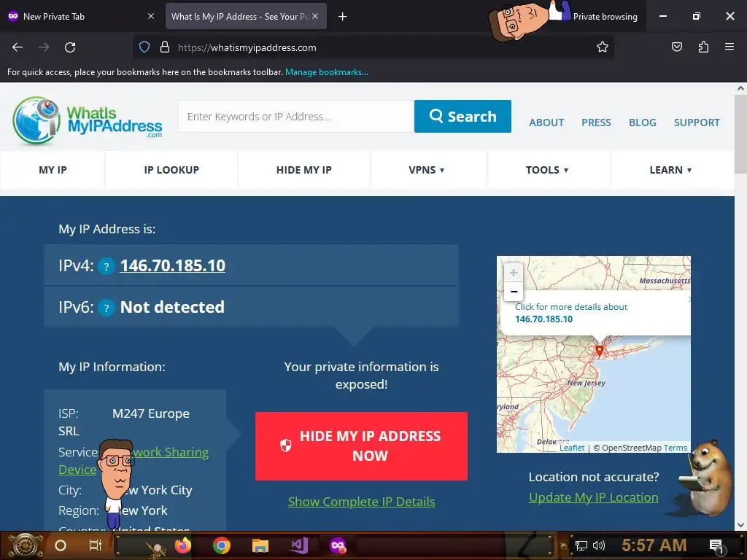Open the tracking protection shield icon
This screenshot has width=747, height=560.
[x=144, y=47]
